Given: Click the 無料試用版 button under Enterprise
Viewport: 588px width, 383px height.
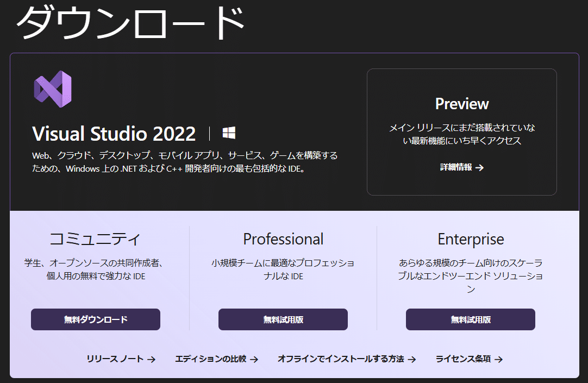Looking at the screenshot, I should tap(470, 319).
